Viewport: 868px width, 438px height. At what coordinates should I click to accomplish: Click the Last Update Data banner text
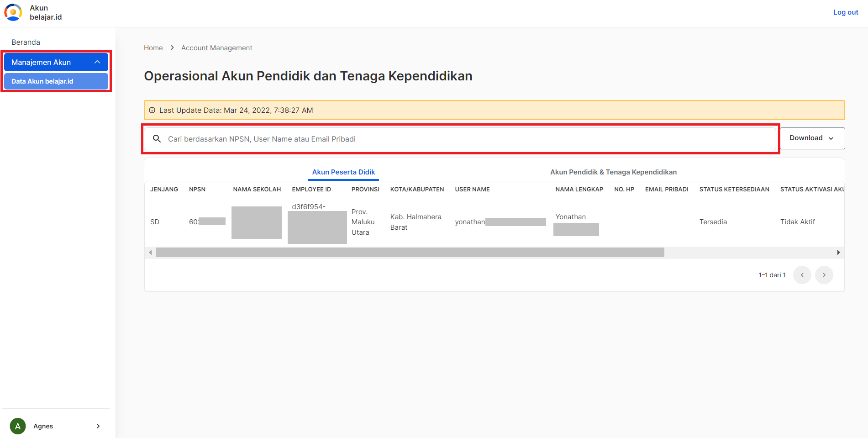click(236, 110)
